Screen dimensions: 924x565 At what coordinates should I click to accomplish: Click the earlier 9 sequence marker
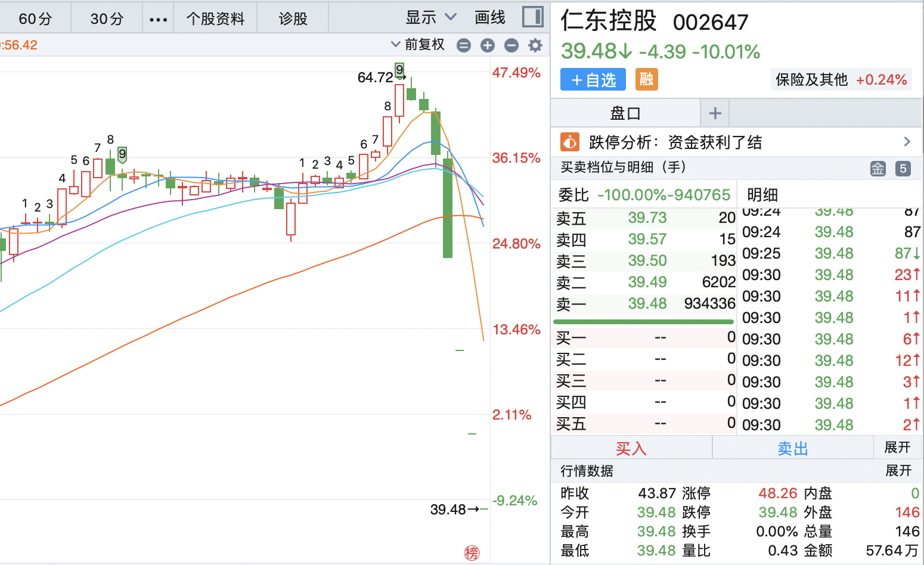tap(122, 154)
